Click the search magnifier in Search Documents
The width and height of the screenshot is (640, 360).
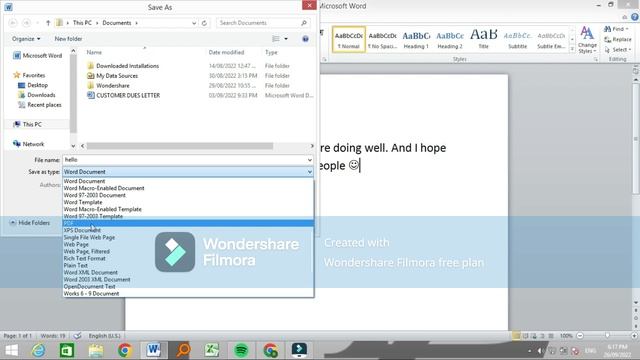(x=304, y=23)
